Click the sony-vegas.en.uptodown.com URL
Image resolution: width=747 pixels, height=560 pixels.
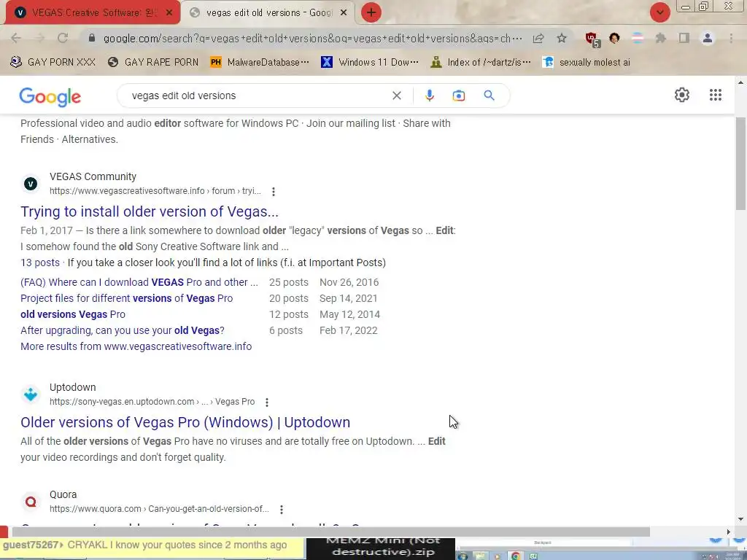[152, 402]
